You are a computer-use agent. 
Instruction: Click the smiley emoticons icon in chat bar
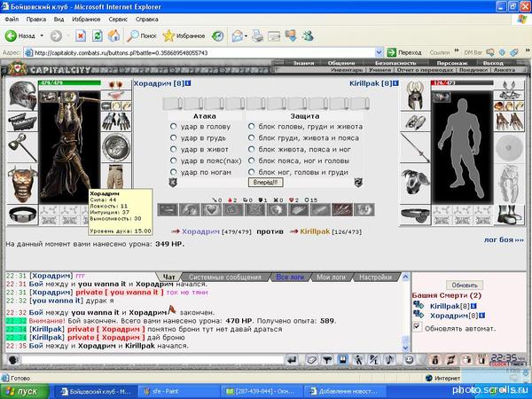pyautogui.click(x=409, y=360)
